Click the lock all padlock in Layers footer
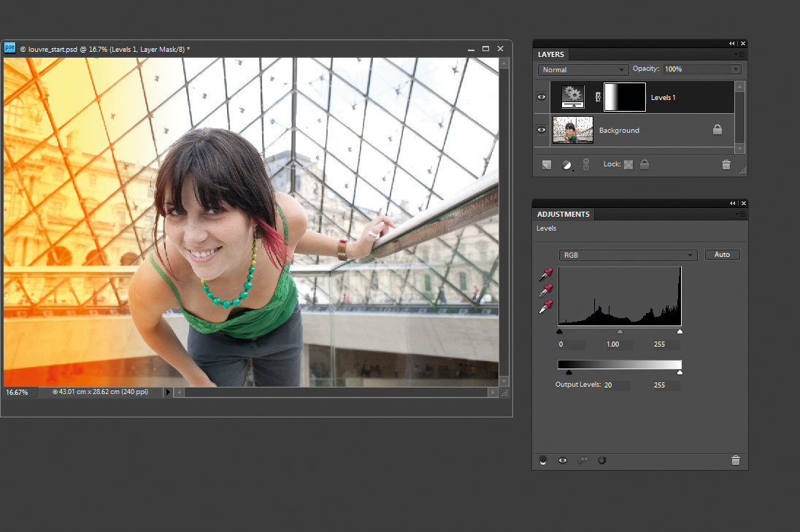800x532 pixels. (x=645, y=164)
